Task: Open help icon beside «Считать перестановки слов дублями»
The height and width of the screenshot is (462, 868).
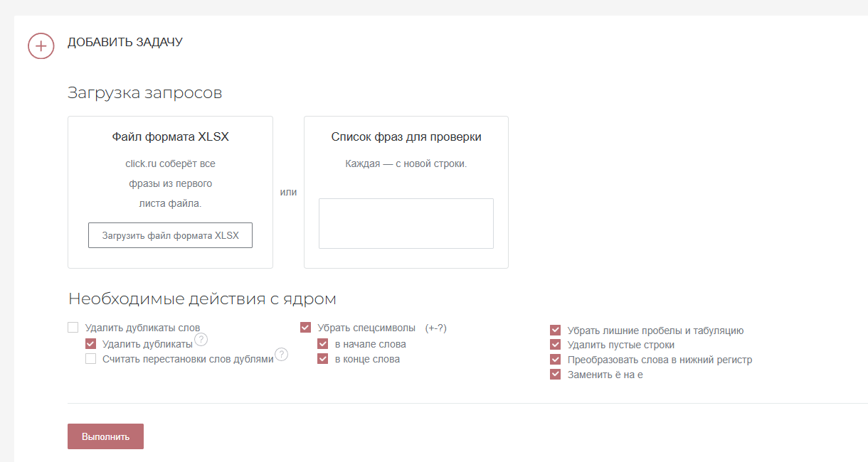Action: pos(282,354)
